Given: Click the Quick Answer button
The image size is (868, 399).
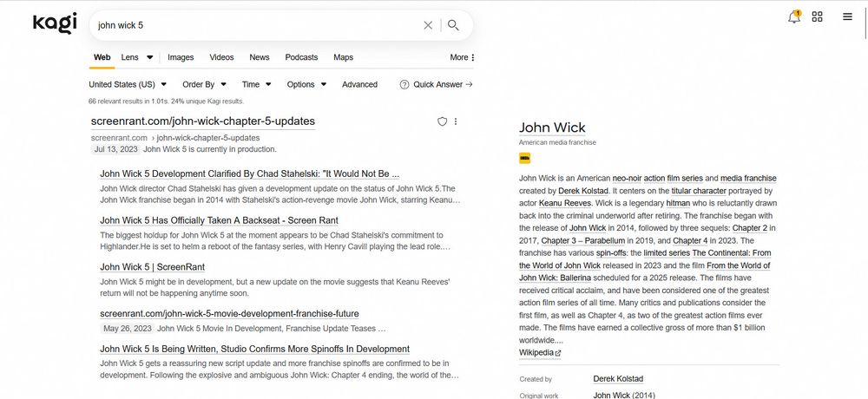Looking at the screenshot, I should click(x=443, y=85).
